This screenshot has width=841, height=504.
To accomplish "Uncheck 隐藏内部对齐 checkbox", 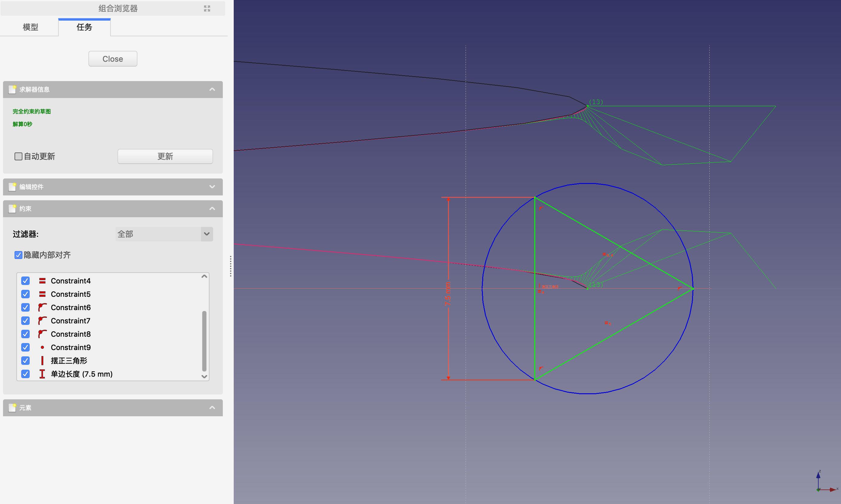I will [x=18, y=255].
